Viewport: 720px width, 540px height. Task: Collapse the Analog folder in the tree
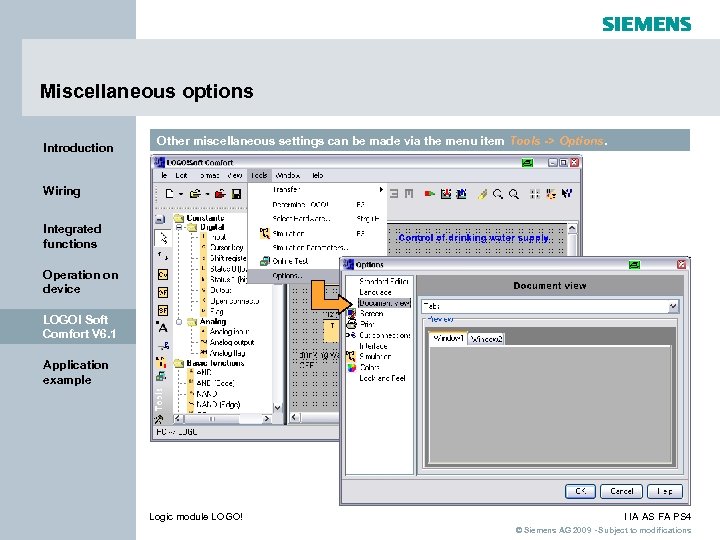point(180,321)
